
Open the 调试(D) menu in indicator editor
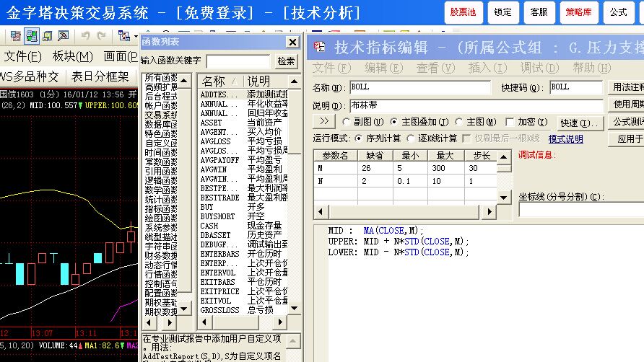540,68
